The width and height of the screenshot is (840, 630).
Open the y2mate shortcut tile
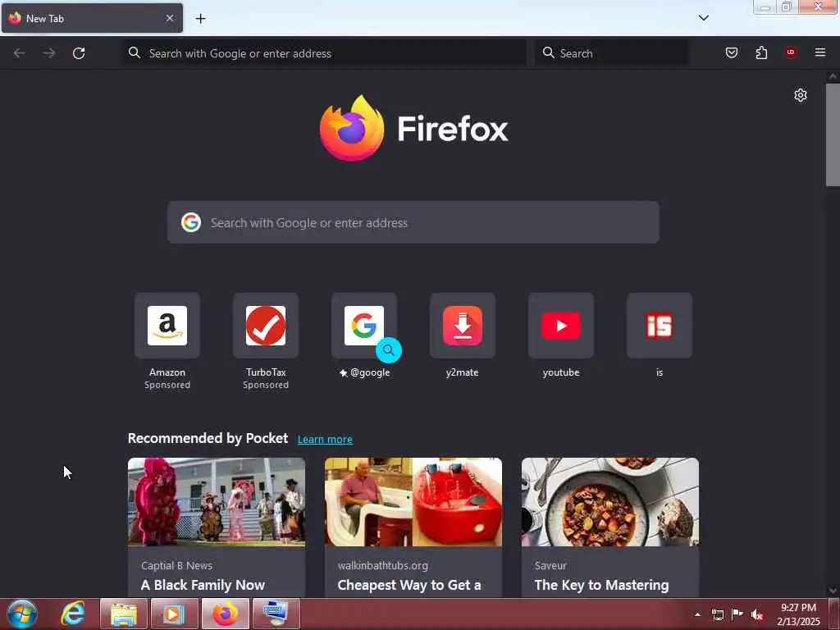tap(463, 326)
